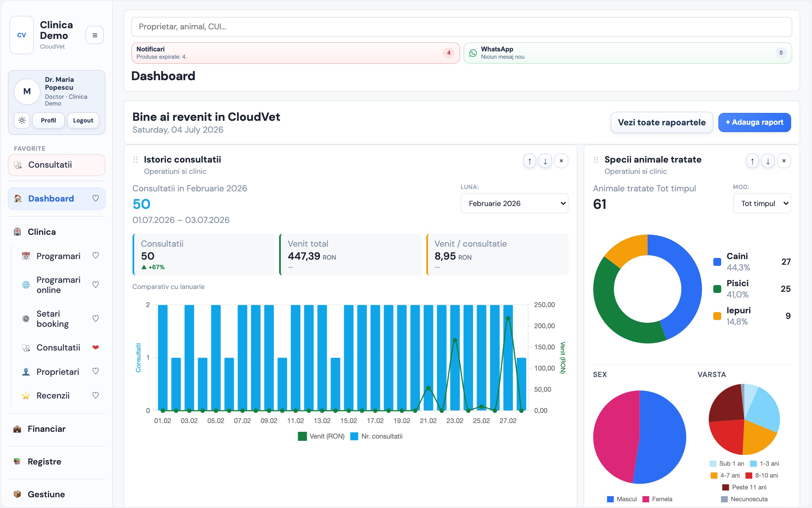The height and width of the screenshot is (508, 812).
Task: Expand the Gestiune sidebar section
Action: 56,494
